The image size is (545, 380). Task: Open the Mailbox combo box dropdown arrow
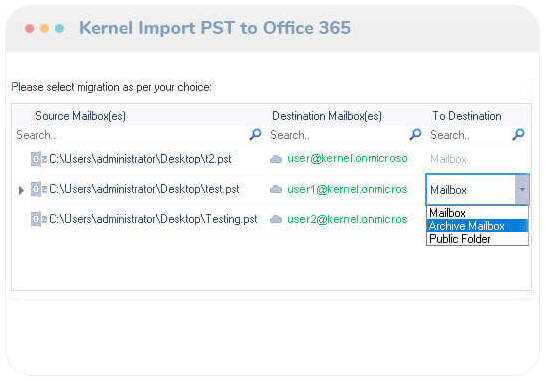(522, 189)
